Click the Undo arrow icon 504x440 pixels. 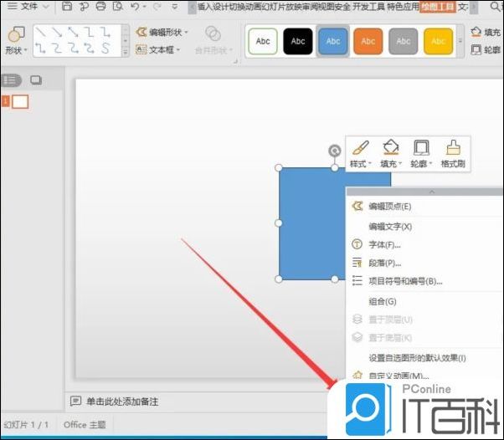click(136, 6)
